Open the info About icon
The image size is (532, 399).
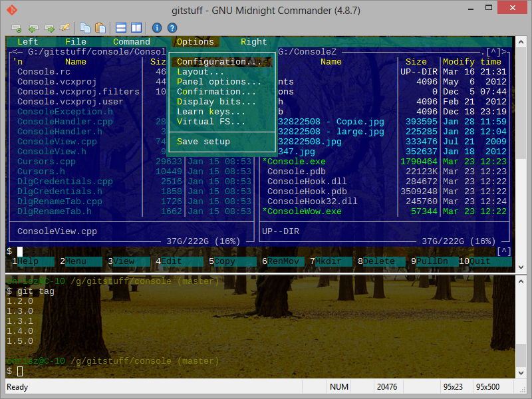click(156, 28)
